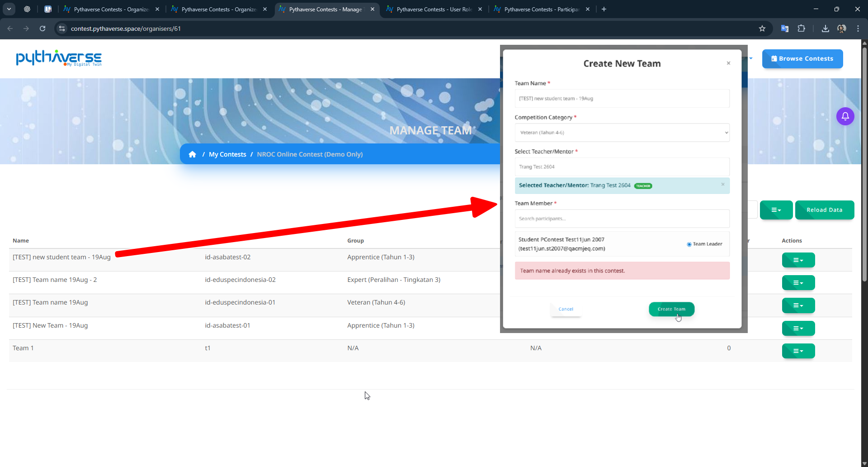Open My Contests breadcrumb link
Image resolution: width=868 pixels, height=467 pixels.
coord(227,154)
